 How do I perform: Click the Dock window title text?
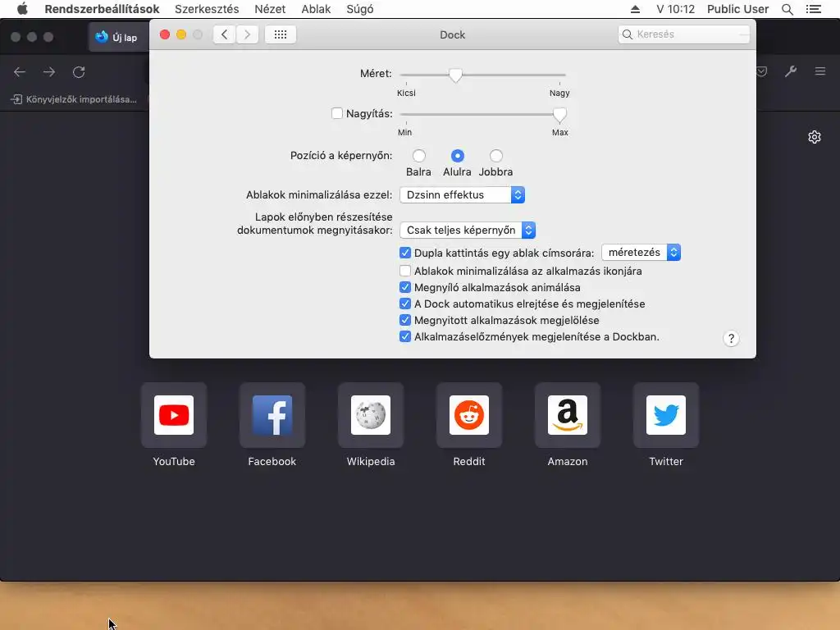pyautogui.click(x=453, y=34)
